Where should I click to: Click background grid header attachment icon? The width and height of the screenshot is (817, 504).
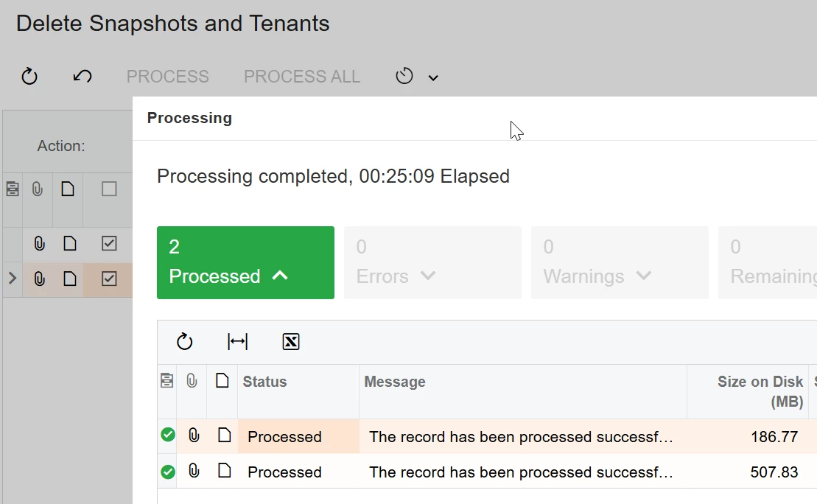38,189
